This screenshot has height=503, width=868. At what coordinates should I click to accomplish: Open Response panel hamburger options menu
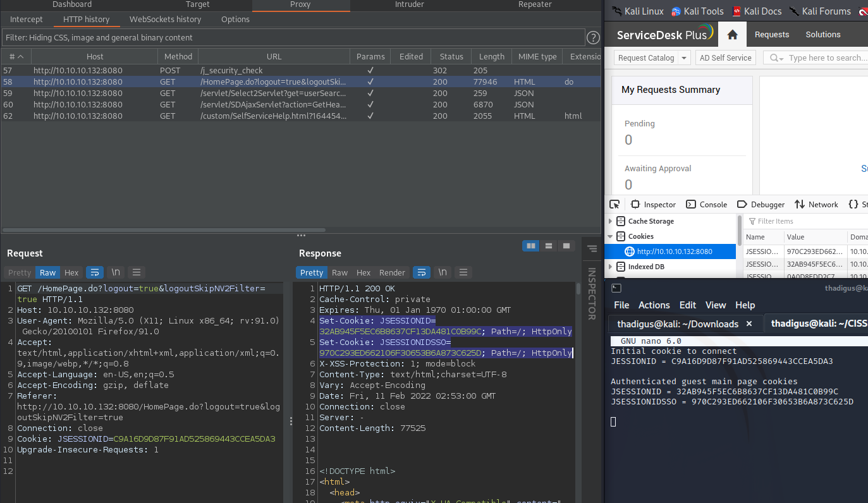click(x=463, y=272)
